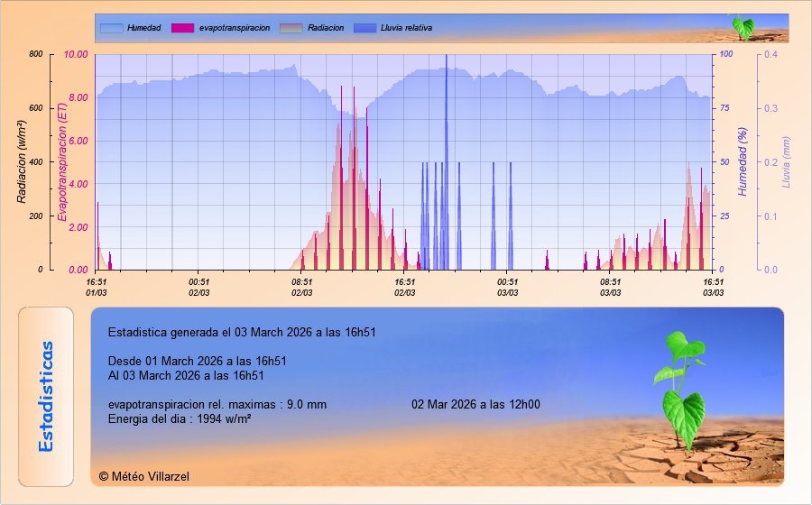Click the Energia del dia 1994 w/m² text
This screenshot has height=505, width=812.
[179, 419]
